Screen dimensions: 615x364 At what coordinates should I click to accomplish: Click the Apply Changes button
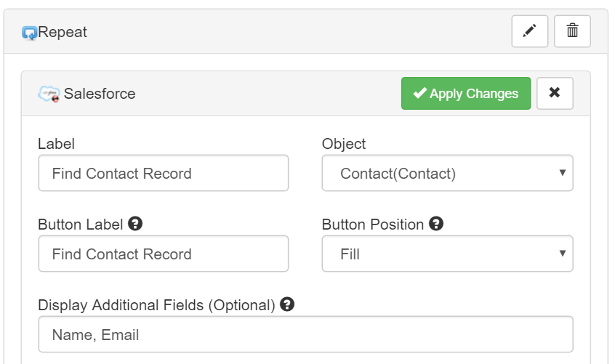pos(466,93)
